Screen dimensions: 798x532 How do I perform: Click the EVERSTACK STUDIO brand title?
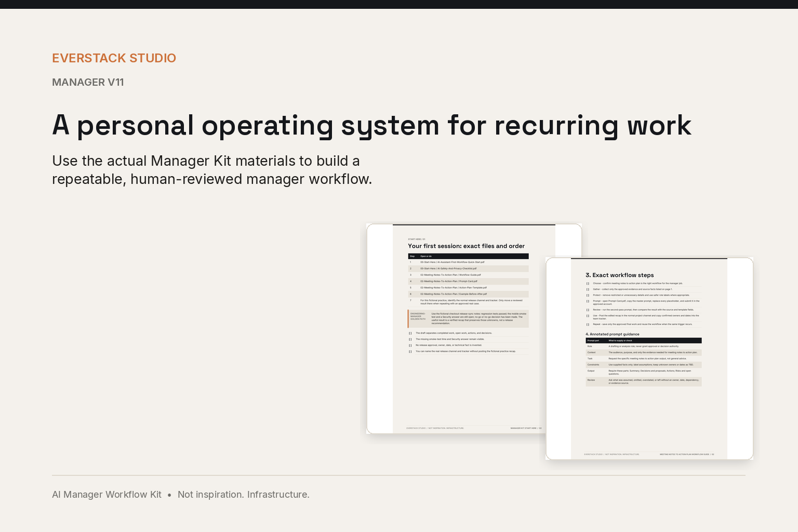click(x=114, y=58)
